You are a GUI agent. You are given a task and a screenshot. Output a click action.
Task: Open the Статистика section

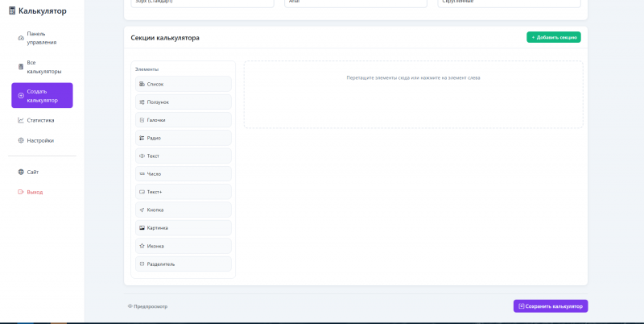pos(42,120)
